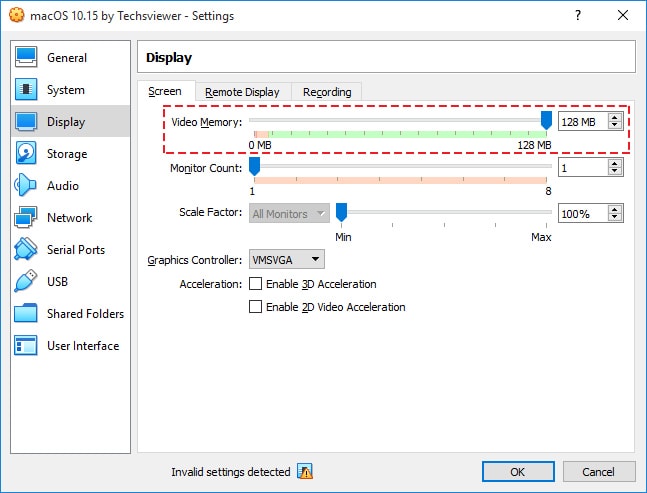Screen dimensions: 647x493
Task: Increase Scale Factor with up arrow
Action: (615, 210)
